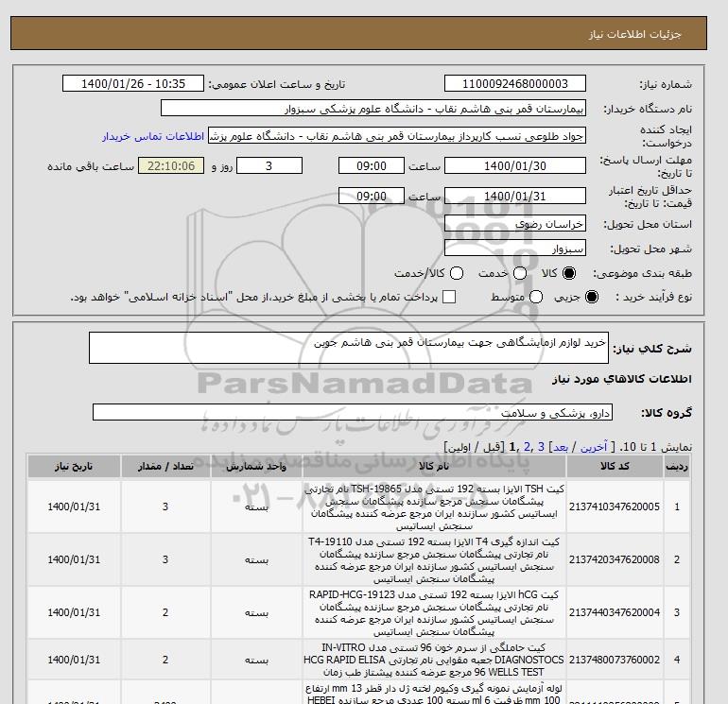Click the announcement date field 1400/01/26
Screen dimensions: 728x704
(133, 83)
